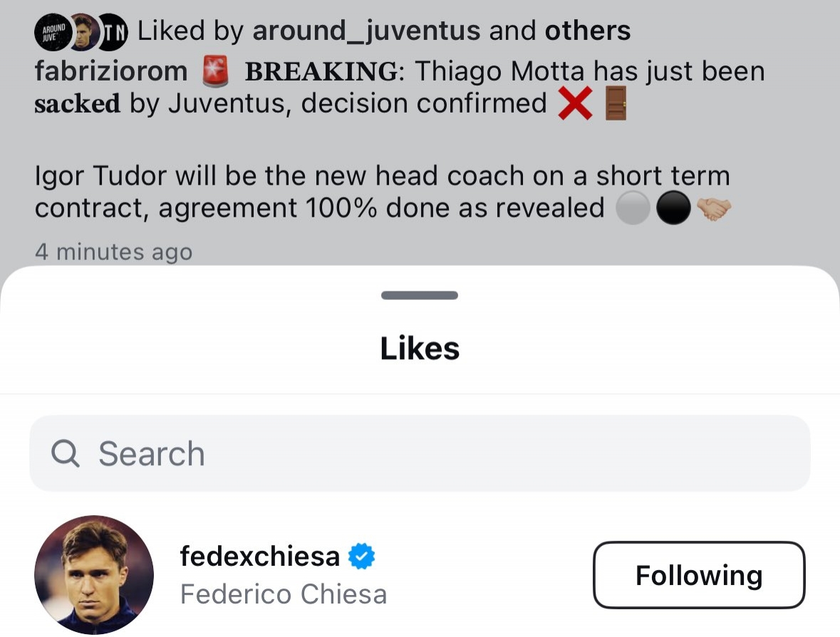Tap the red X emoji in caption
The height and width of the screenshot is (637, 840).
(576, 105)
